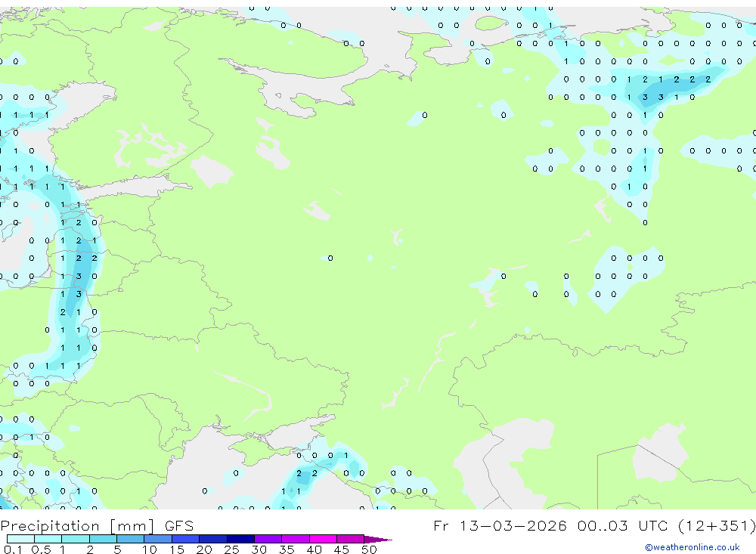Click the 'Precipitation [mm] GFS' title text
Screen dimensions: 756x554
[x=97, y=525]
